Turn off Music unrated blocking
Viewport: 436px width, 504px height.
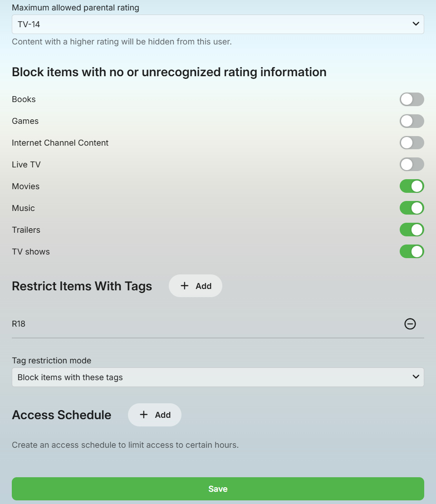click(x=412, y=208)
